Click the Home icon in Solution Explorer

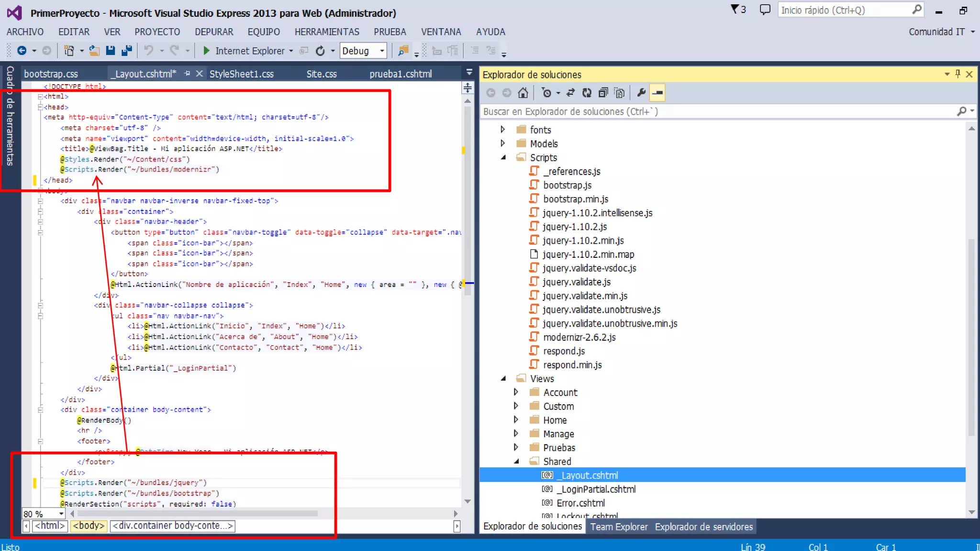tap(523, 93)
